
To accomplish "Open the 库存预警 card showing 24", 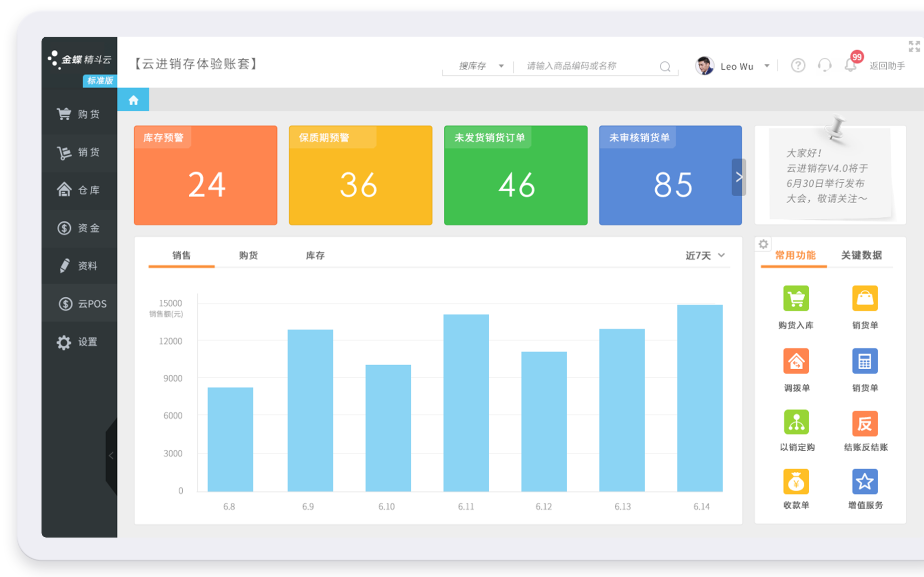I will (x=205, y=176).
